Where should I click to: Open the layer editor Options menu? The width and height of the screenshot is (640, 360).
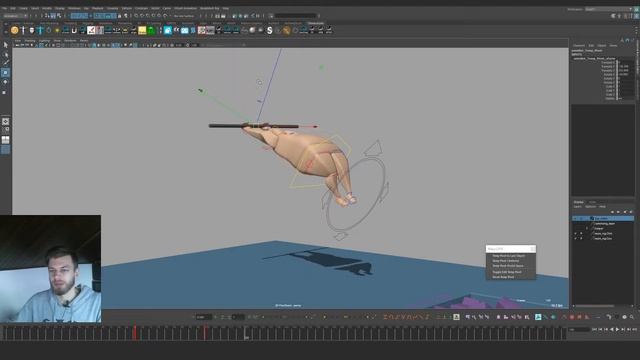tap(591, 207)
